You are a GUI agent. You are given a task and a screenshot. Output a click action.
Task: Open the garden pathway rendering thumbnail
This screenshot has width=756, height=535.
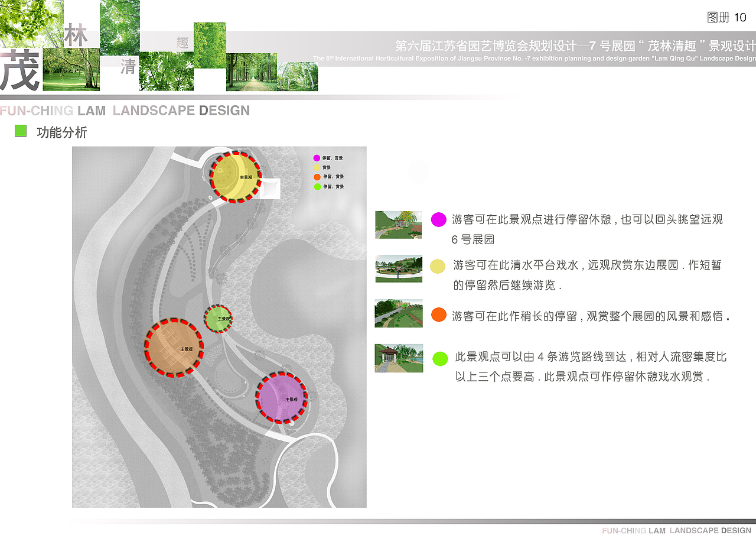pyautogui.click(x=398, y=313)
